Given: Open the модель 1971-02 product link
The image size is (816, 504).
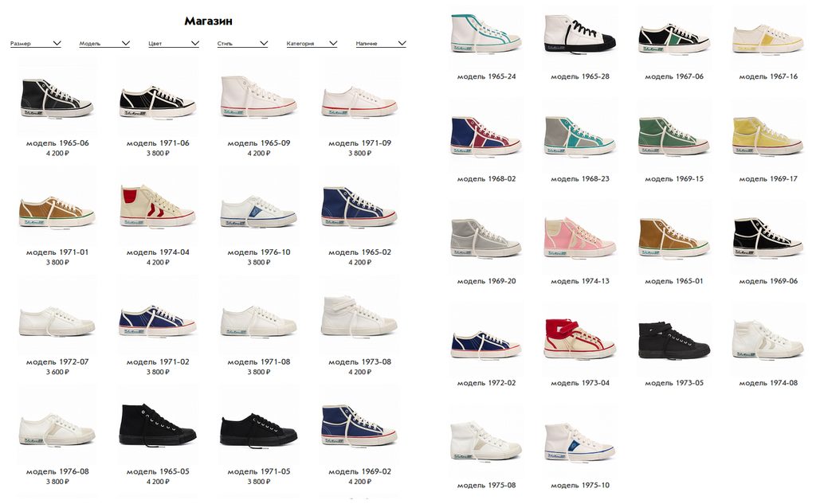Looking at the screenshot, I should pyautogui.click(x=158, y=362).
